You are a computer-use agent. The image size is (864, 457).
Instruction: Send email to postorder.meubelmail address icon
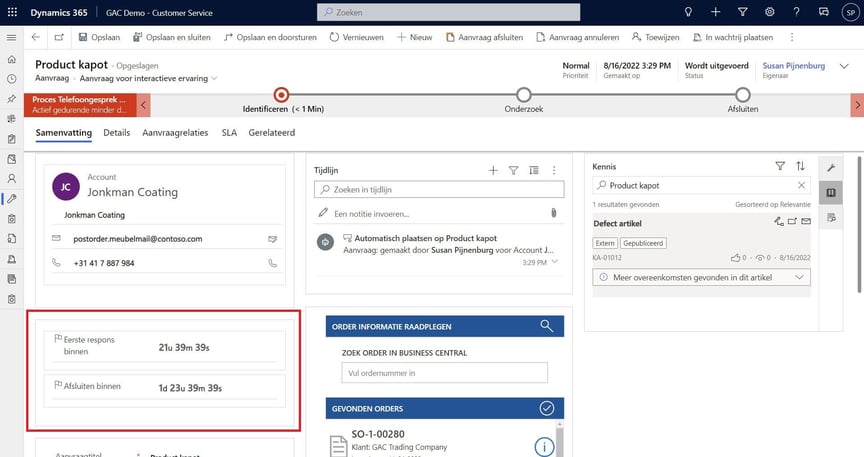tap(272, 239)
